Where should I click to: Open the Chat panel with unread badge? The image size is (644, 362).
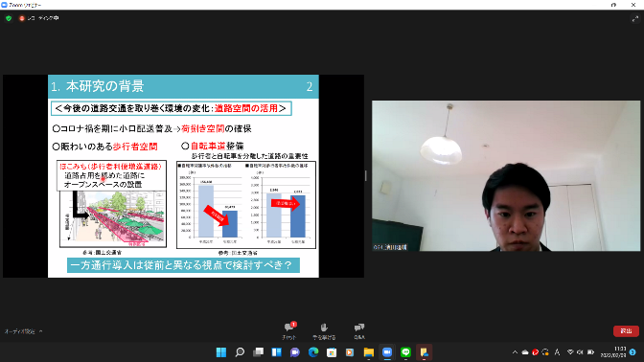(289, 330)
